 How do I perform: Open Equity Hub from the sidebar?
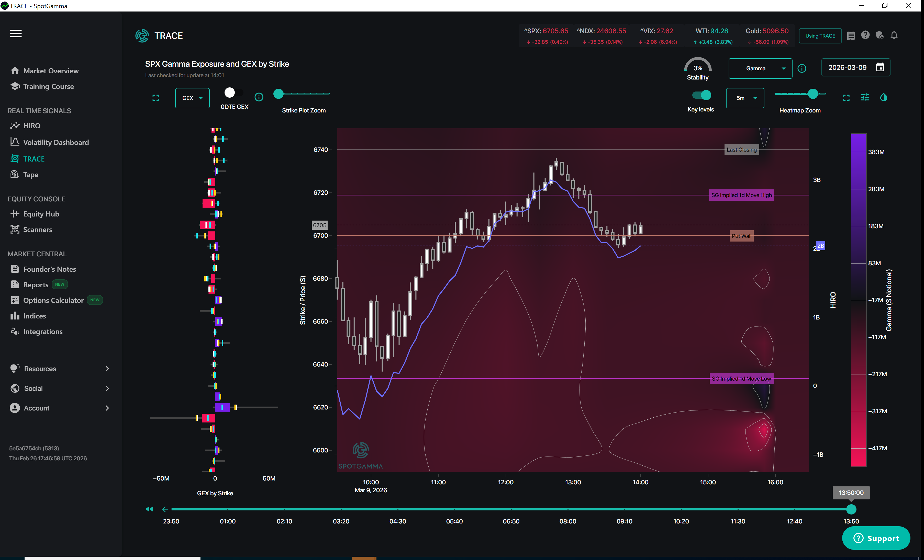pyautogui.click(x=41, y=214)
